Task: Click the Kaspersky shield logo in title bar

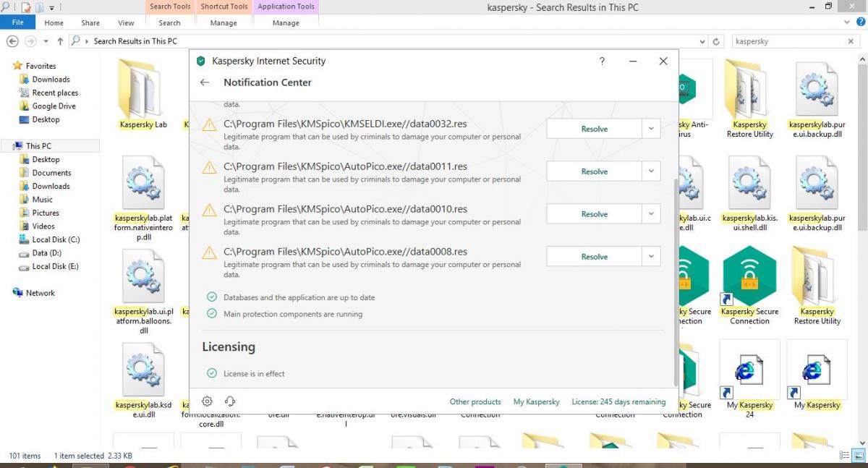Action: point(201,61)
